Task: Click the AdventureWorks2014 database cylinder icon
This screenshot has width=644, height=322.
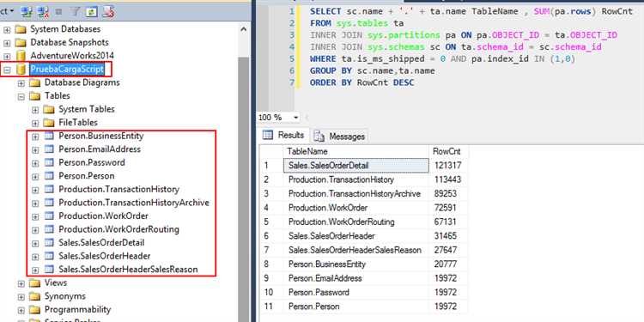Action: click(21, 56)
